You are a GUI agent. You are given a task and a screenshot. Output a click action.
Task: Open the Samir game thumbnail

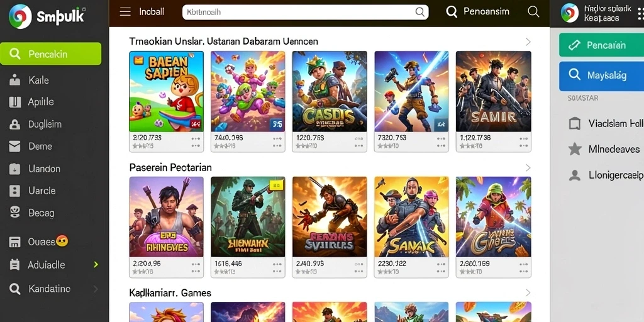point(493,91)
